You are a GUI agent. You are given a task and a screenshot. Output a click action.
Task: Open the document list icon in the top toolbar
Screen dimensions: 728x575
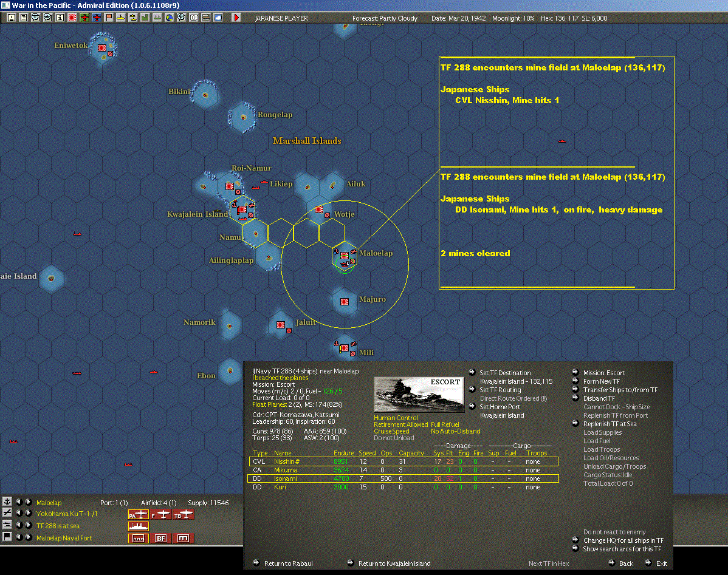[x=23, y=18]
